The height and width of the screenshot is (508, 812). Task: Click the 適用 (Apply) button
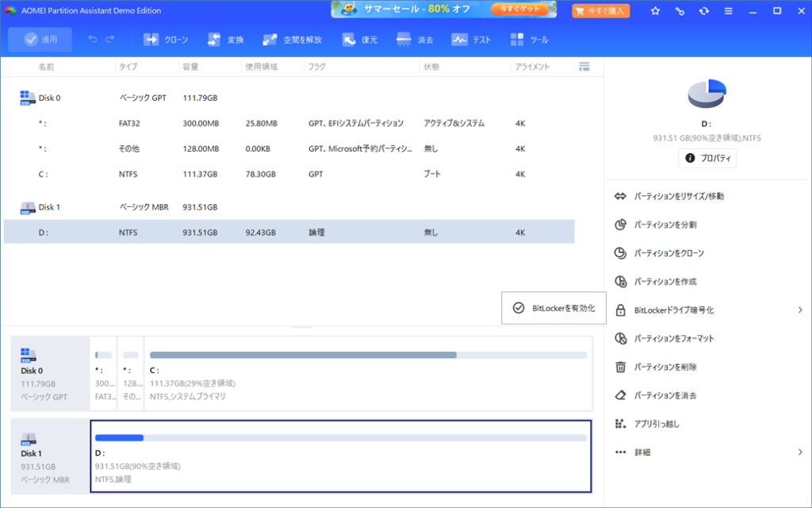click(40, 40)
